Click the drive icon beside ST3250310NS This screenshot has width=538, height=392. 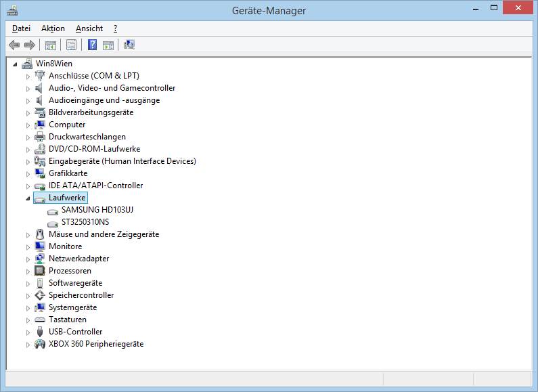53,223
